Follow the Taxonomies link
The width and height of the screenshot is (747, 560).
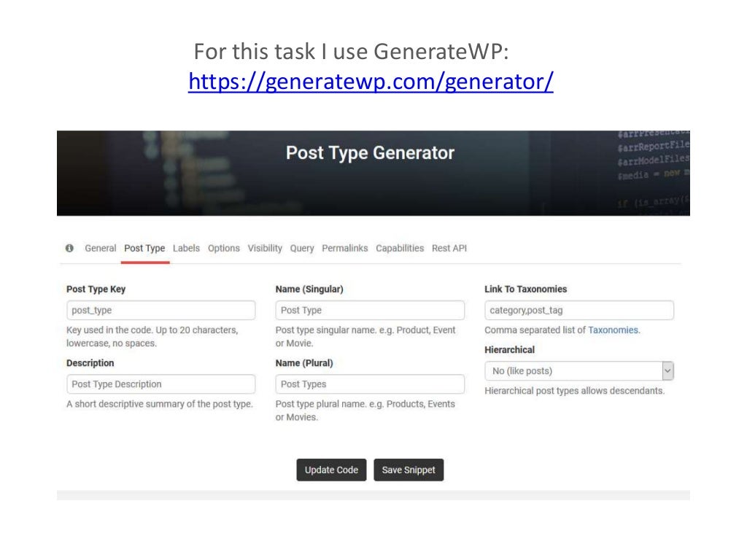(x=613, y=330)
